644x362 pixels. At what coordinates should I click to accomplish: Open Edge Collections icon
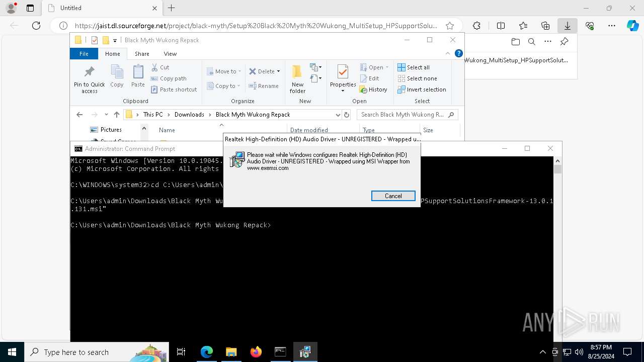[x=545, y=26]
